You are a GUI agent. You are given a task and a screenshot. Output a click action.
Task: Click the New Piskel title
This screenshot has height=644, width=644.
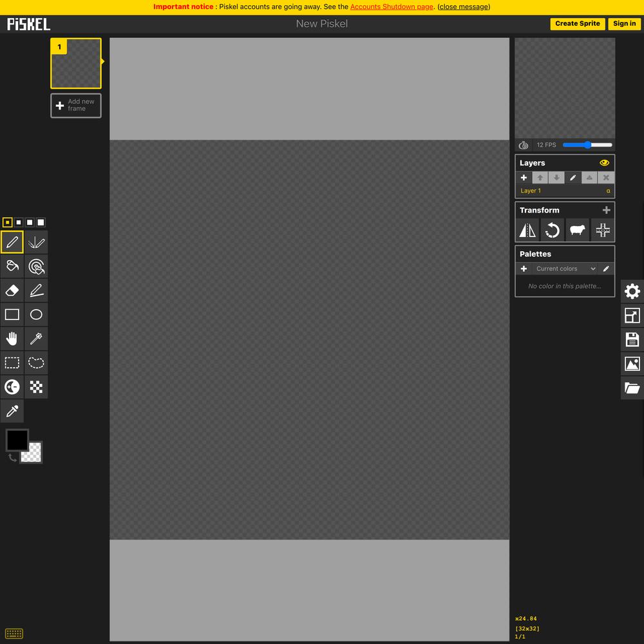pos(322,24)
